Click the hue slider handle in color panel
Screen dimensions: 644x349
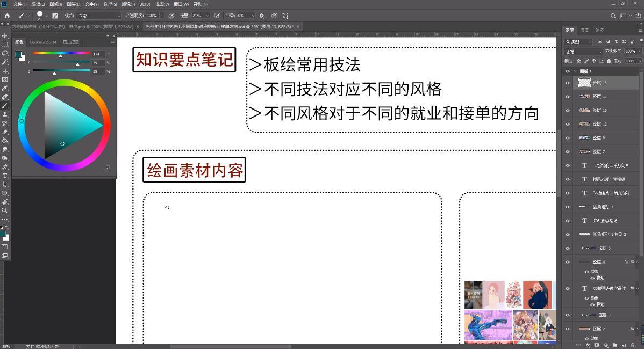click(x=60, y=55)
